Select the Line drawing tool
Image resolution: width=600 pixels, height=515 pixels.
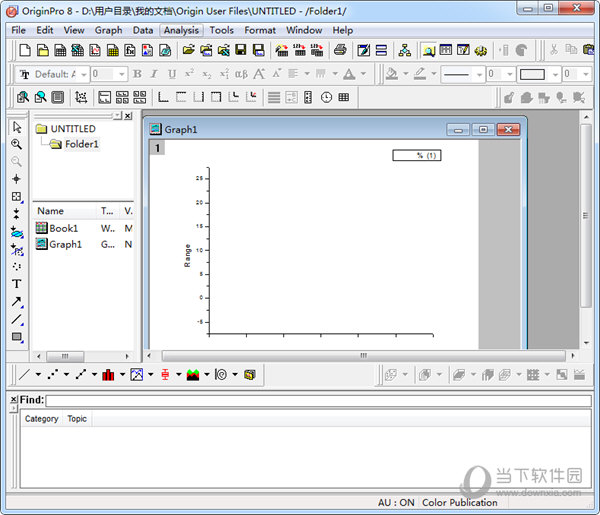16,319
